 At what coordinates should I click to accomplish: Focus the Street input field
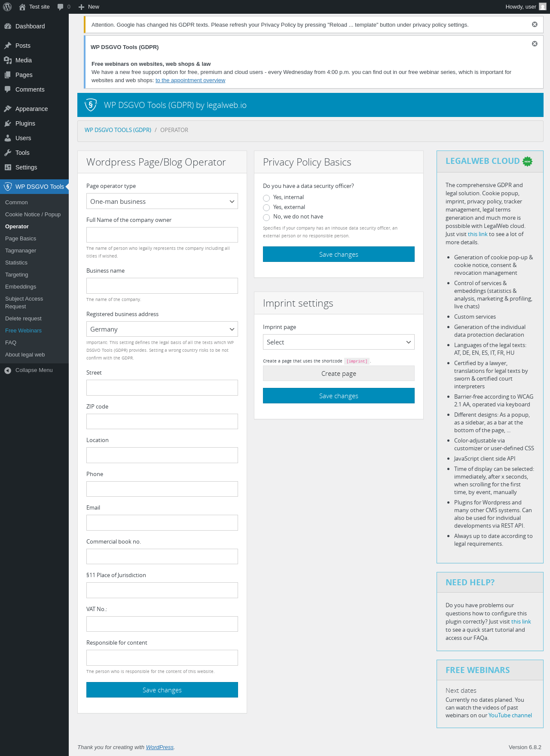tap(162, 387)
